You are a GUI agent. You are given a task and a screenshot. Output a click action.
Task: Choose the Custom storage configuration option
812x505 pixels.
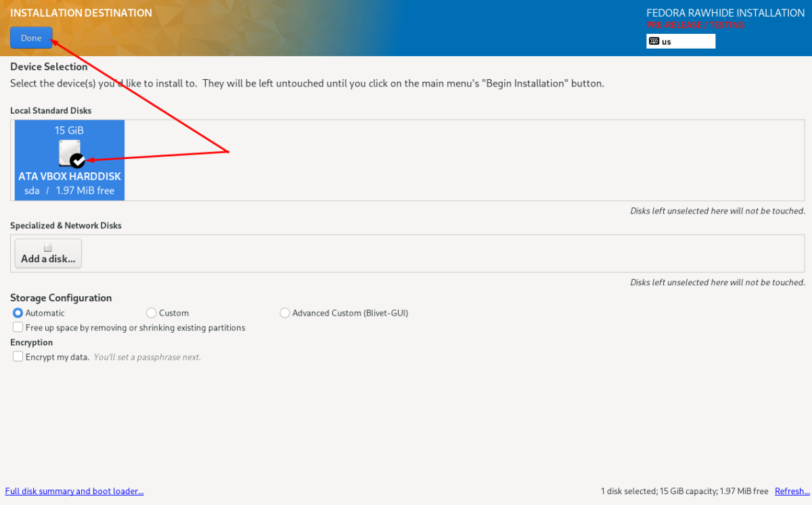[152, 313]
